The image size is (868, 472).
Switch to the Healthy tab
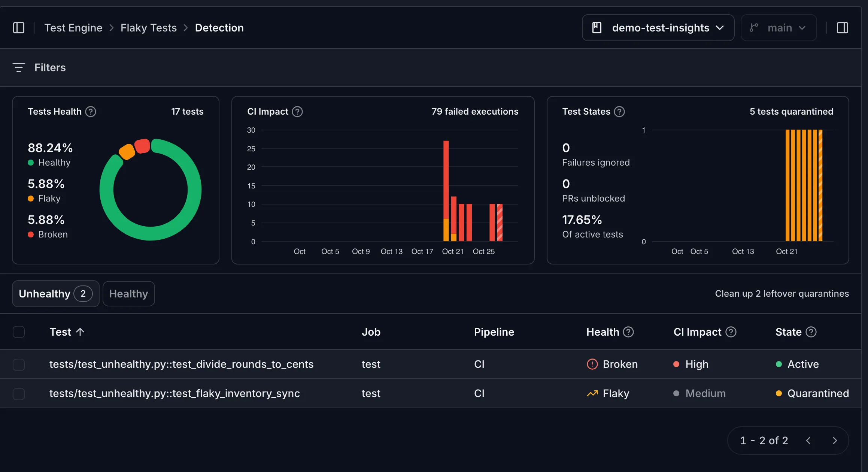pos(128,294)
